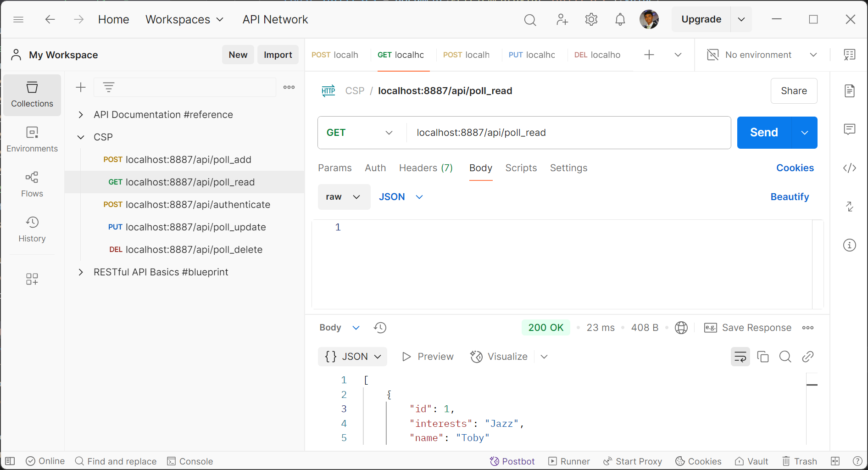Image resolution: width=868 pixels, height=470 pixels.
Task: Switch to the PUT localhost request tab
Action: 532,55
